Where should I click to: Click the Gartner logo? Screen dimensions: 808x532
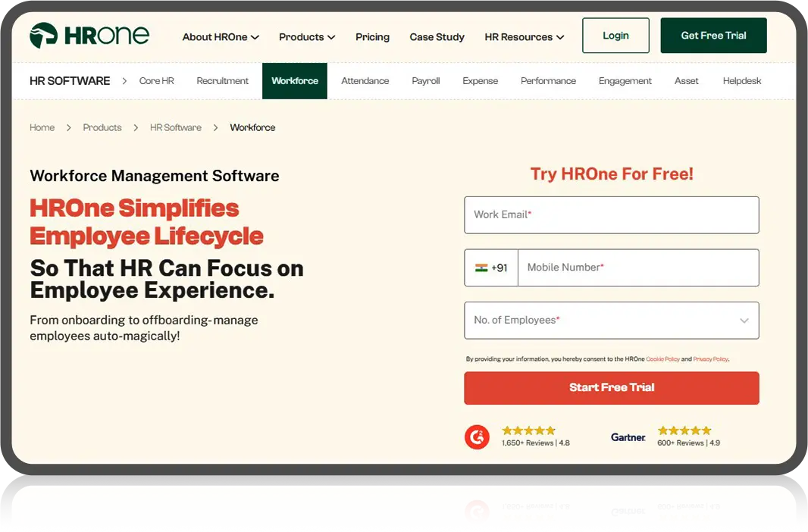point(628,437)
